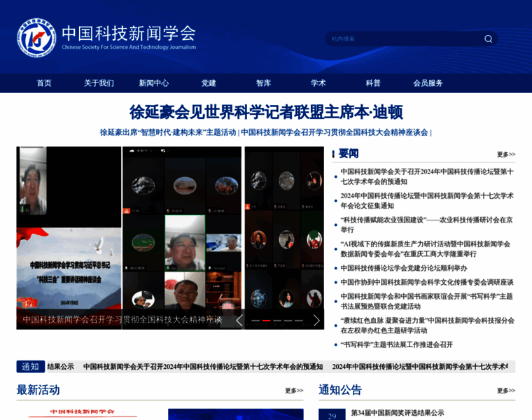
Task: Show next carousel slide arrow
Action: pos(316,321)
